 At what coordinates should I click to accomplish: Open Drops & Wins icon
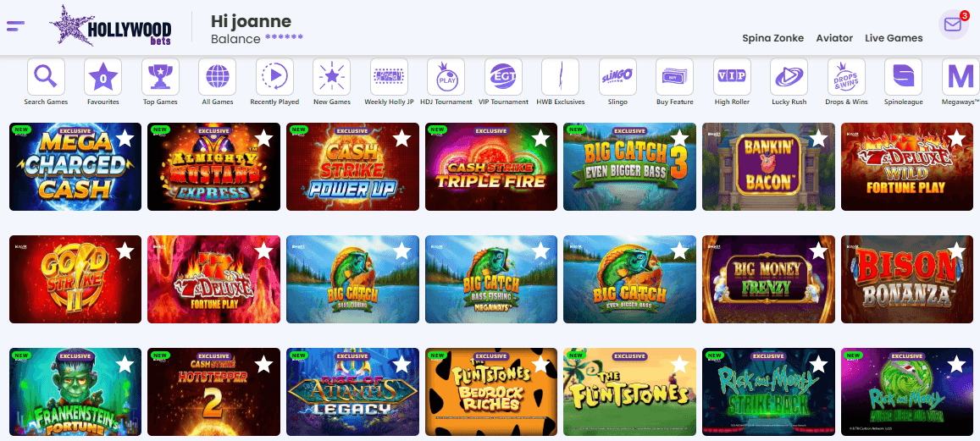[x=847, y=77]
